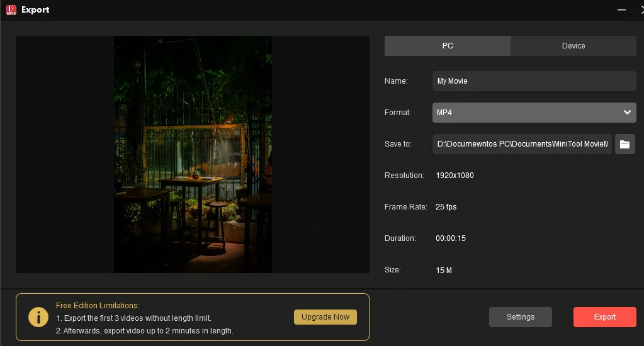Click the 15 M size value

pyautogui.click(x=444, y=270)
